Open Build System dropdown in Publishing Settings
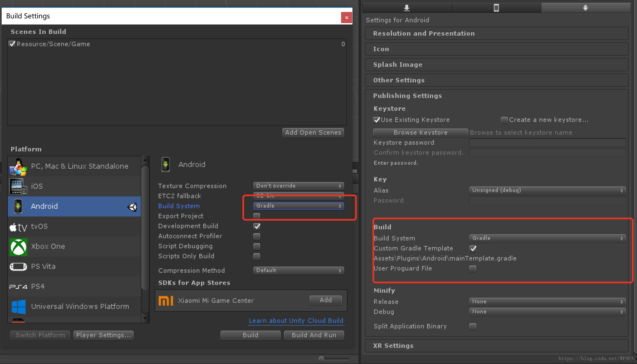Image resolution: width=637 pixels, height=364 pixels. coord(547,238)
